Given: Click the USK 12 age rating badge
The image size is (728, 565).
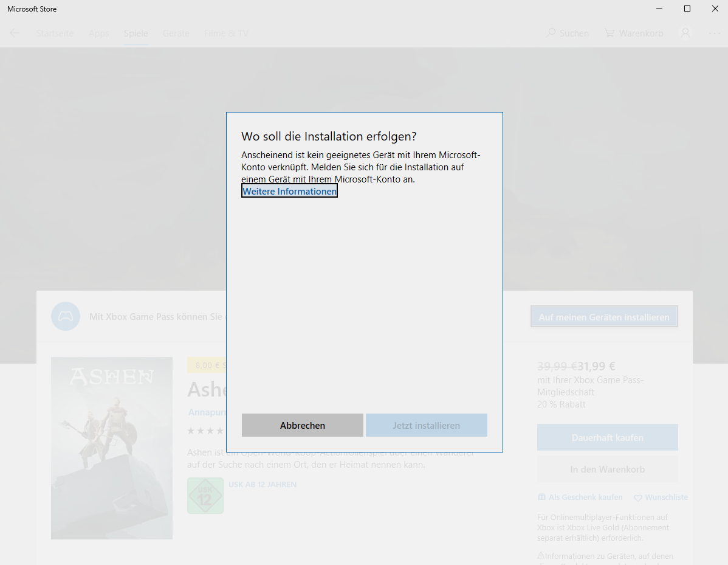Looking at the screenshot, I should coord(205,495).
